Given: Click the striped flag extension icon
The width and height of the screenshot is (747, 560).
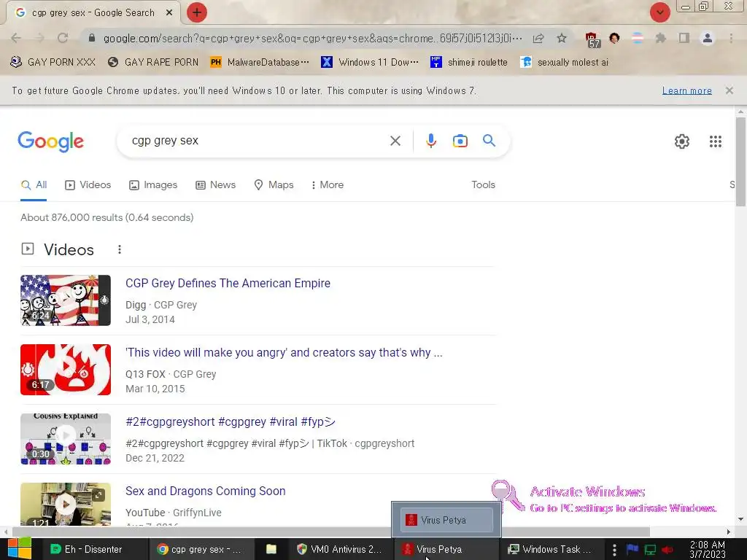Looking at the screenshot, I should (638, 38).
